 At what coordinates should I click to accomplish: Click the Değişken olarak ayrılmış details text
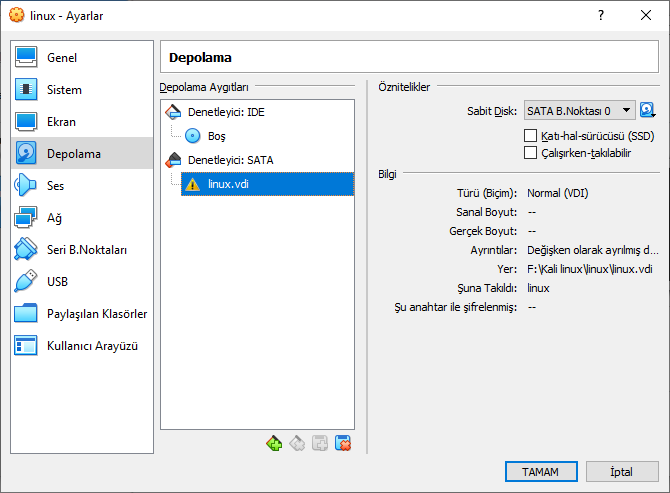tap(593, 250)
